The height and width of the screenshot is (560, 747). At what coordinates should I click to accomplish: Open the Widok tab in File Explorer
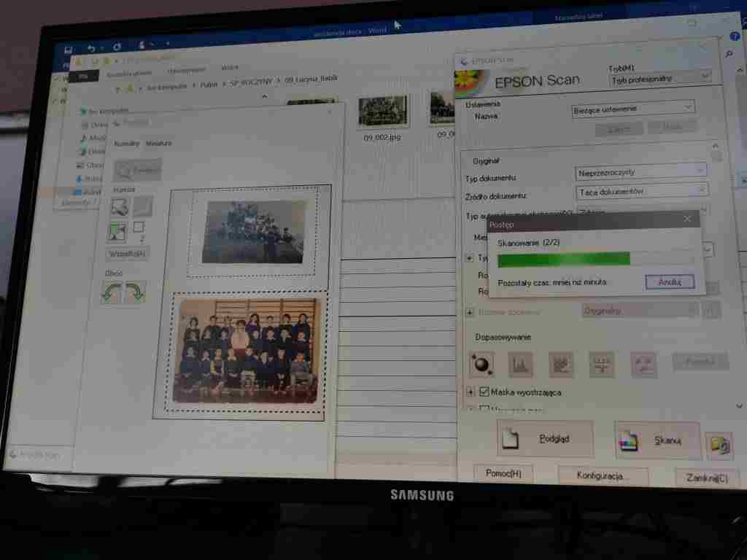click(x=230, y=68)
